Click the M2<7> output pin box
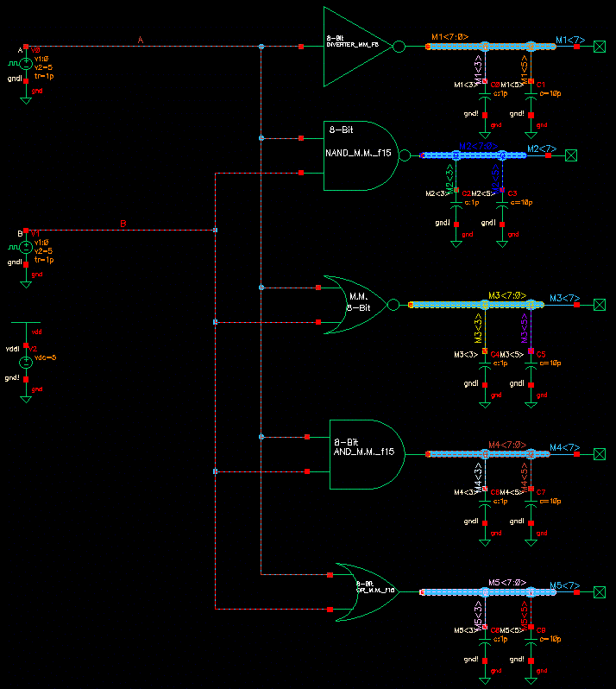 571,155
